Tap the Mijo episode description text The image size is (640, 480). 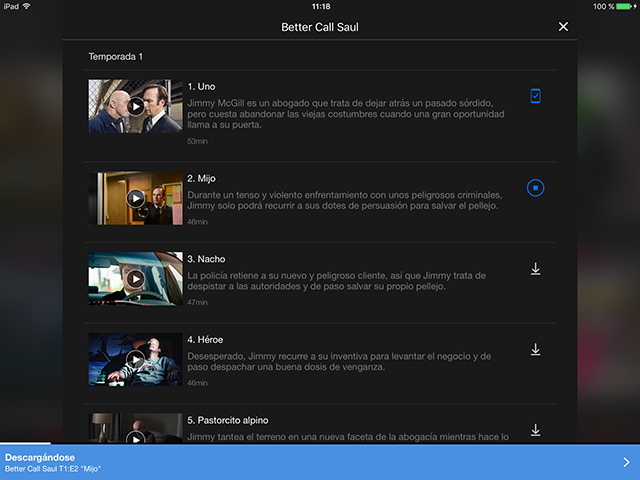pyautogui.click(x=345, y=200)
